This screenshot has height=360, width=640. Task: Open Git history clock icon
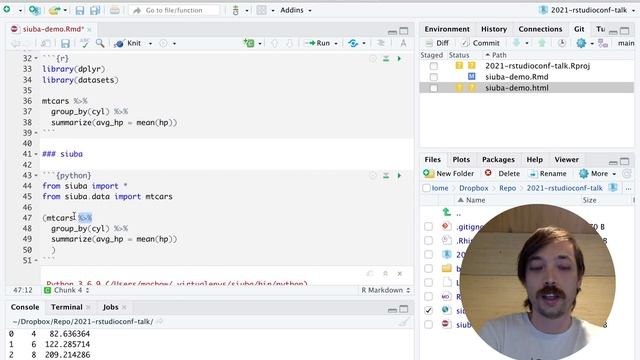click(x=562, y=43)
